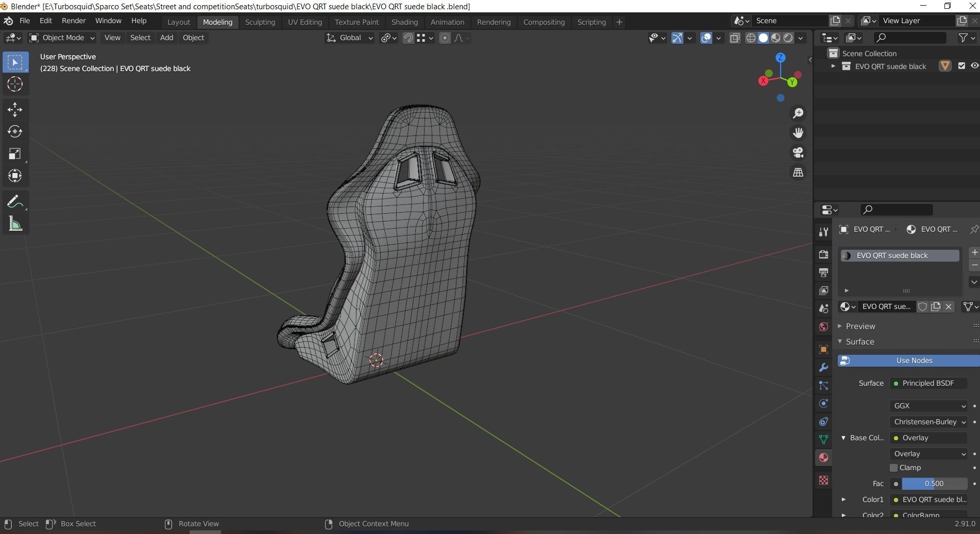Select the Scale tool
This screenshot has width=980, height=534.
pos(15,154)
